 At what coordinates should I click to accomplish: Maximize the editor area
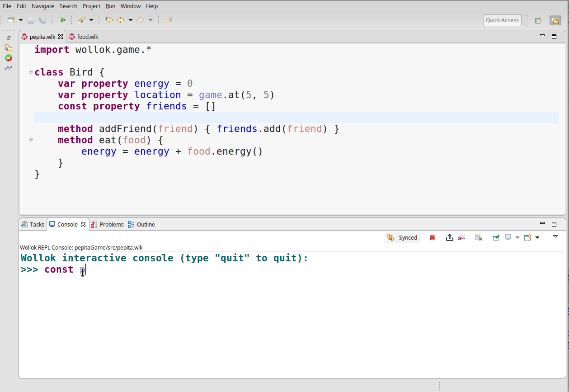click(554, 37)
